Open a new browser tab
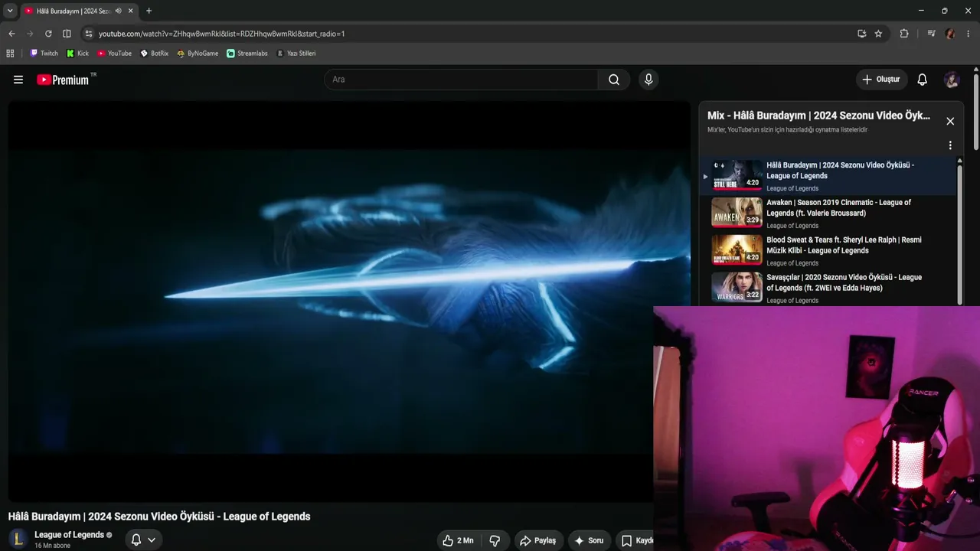Image resolution: width=980 pixels, height=551 pixels. coord(149,11)
